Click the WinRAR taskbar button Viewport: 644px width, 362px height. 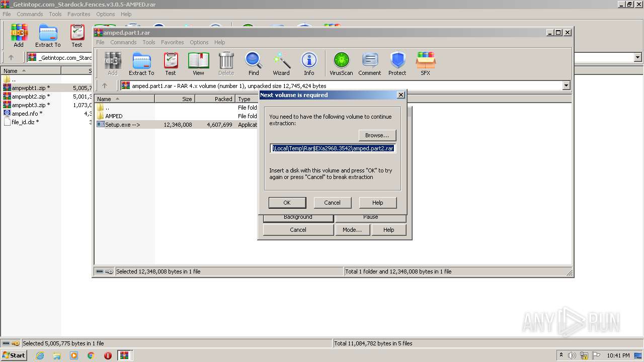pyautogui.click(x=124, y=355)
